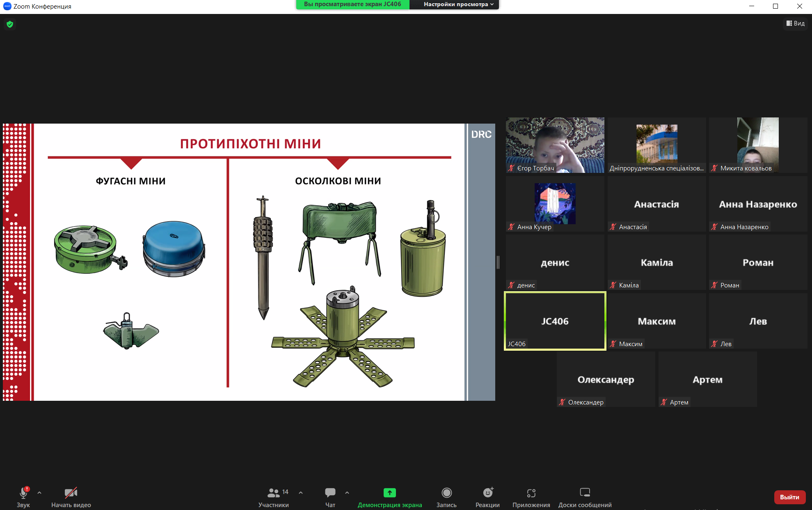The width and height of the screenshot is (812, 510).
Task: Open the Chat panel
Action: pyautogui.click(x=330, y=492)
